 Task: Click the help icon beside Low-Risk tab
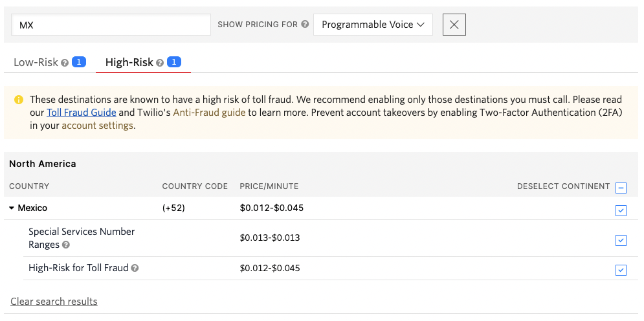coord(65,63)
